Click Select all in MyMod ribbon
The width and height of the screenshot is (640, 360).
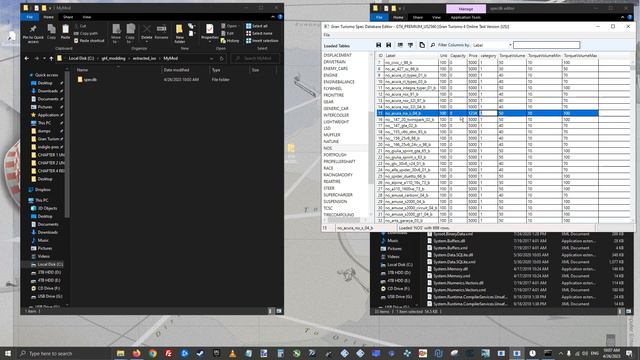click(256, 26)
